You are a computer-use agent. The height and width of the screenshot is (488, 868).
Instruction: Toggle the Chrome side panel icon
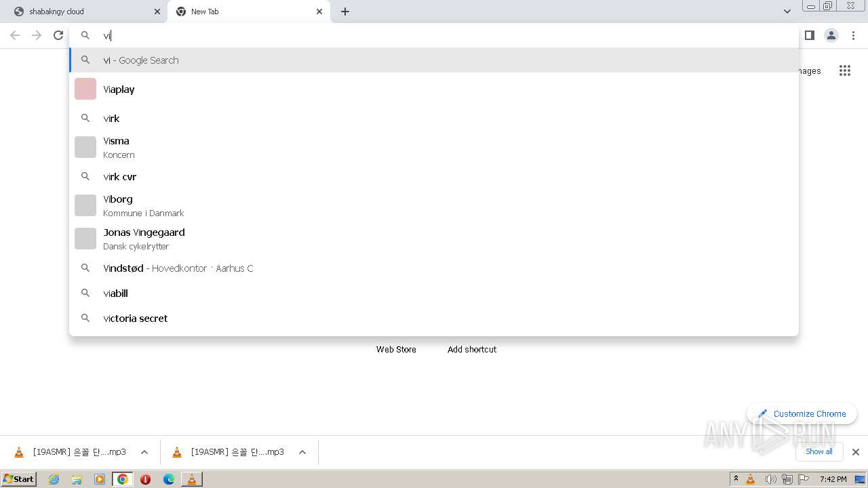810,35
